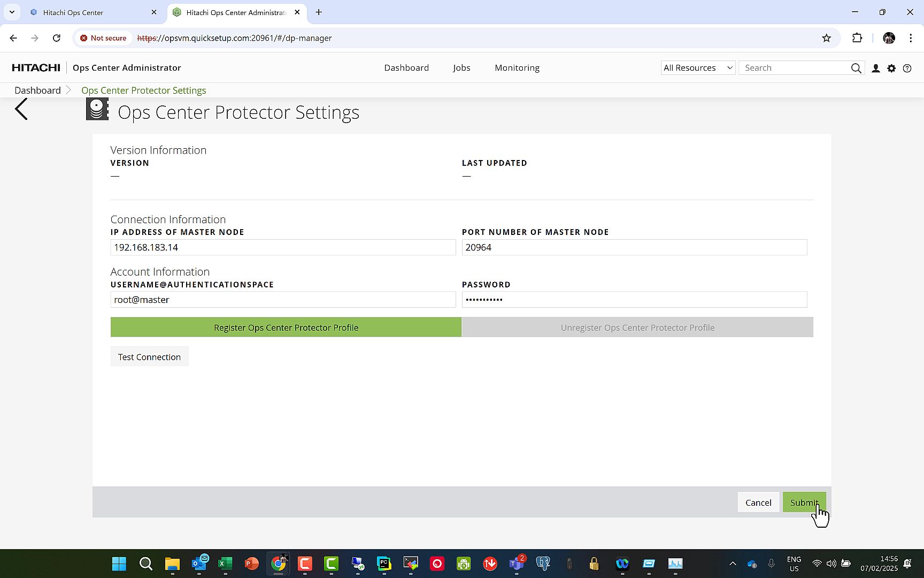The height and width of the screenshot is (578, 924).
Task: Click the username@authenticationspace field
Action: pyautogui.click(x=283, y=300)
